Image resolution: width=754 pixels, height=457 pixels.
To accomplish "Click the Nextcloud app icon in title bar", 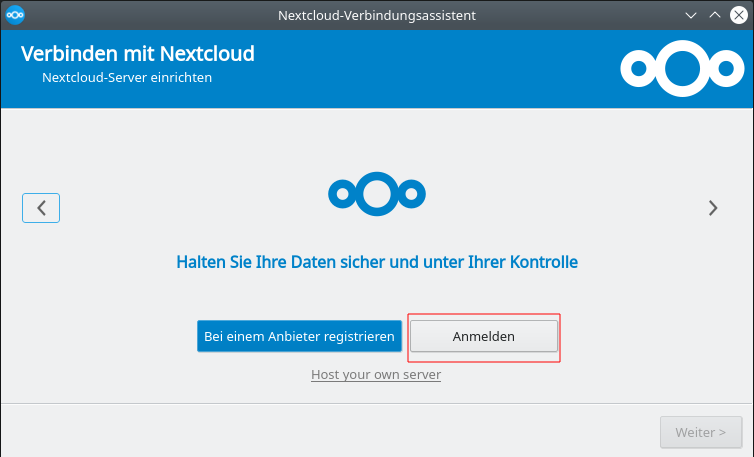I will 15,15.
